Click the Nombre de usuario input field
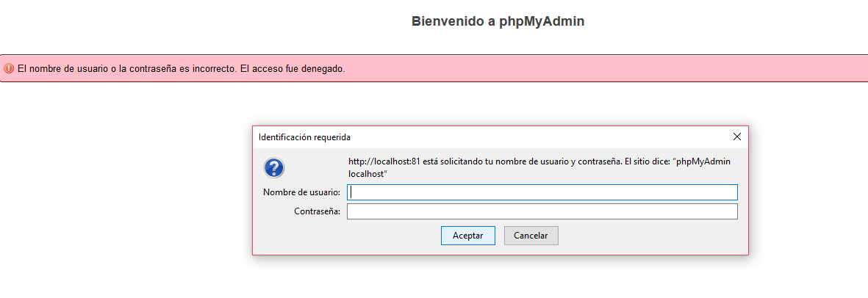868x298 pixels. coord(542,192)
